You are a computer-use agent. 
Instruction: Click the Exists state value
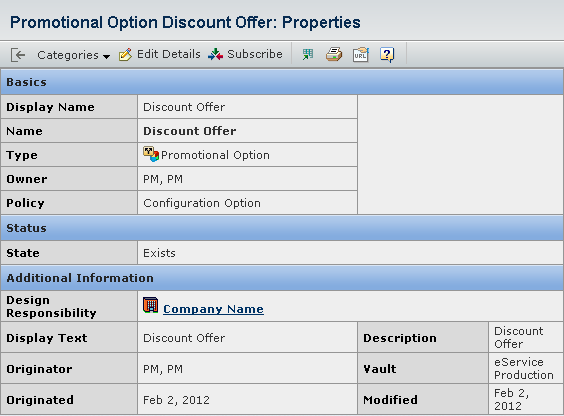pos(159,253)
